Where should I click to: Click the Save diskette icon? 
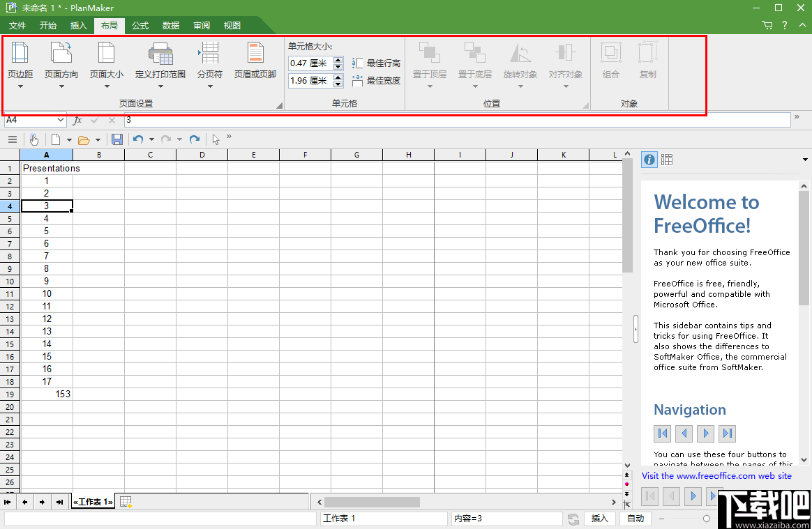(117, 139)
